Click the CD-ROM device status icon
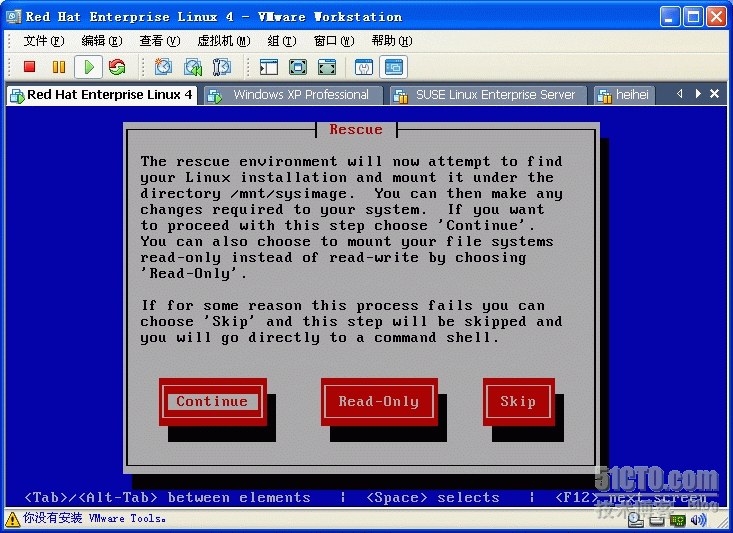The height and width of the screenshot is (533, 733). [x=635, y=520]
